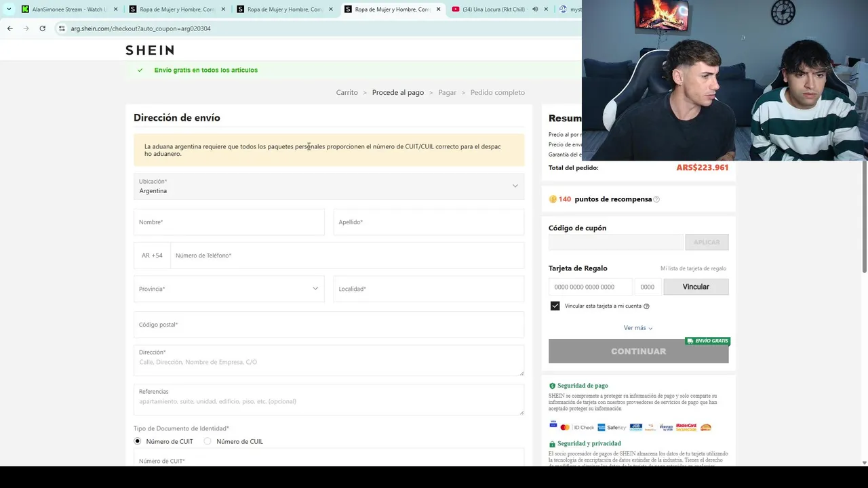Click the ENVÍO GRATIS truck badge
The height and width of the screenshot is (488, 868).
(x=708, y=341)
